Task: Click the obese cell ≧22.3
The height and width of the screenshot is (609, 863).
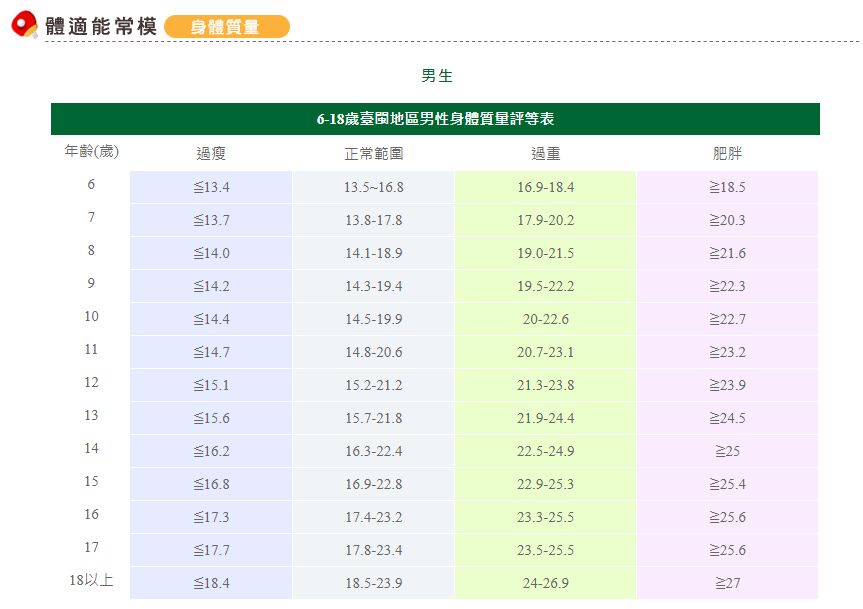Action: click(727, 286)
